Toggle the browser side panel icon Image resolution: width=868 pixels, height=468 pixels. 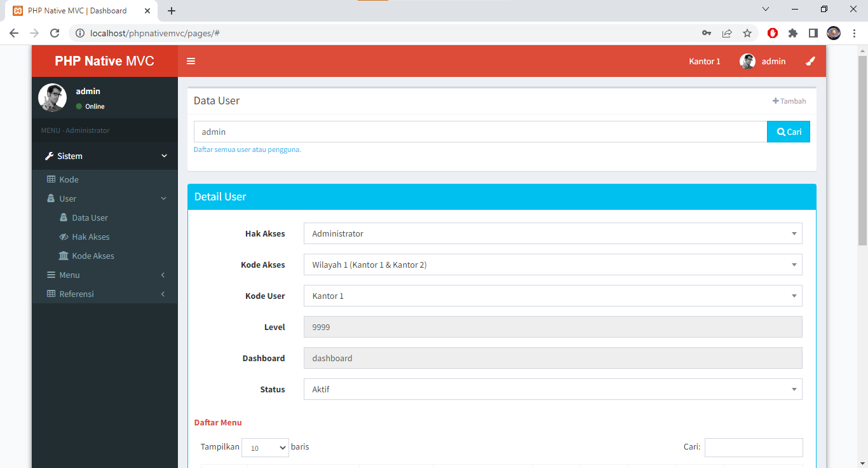(x=813, y=33)
